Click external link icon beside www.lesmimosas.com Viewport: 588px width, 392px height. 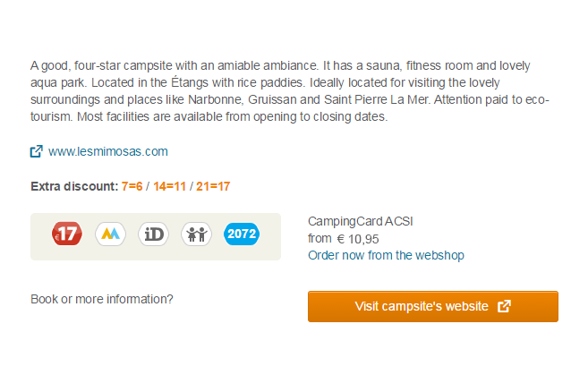click(37, 151)
